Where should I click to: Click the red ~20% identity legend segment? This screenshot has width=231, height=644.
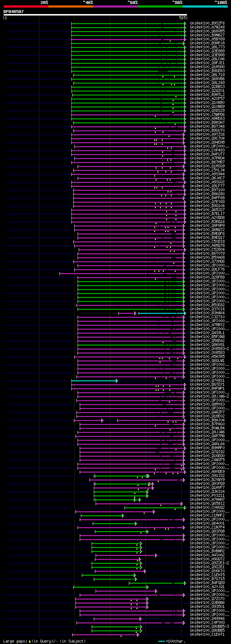[x=26, y=6]
